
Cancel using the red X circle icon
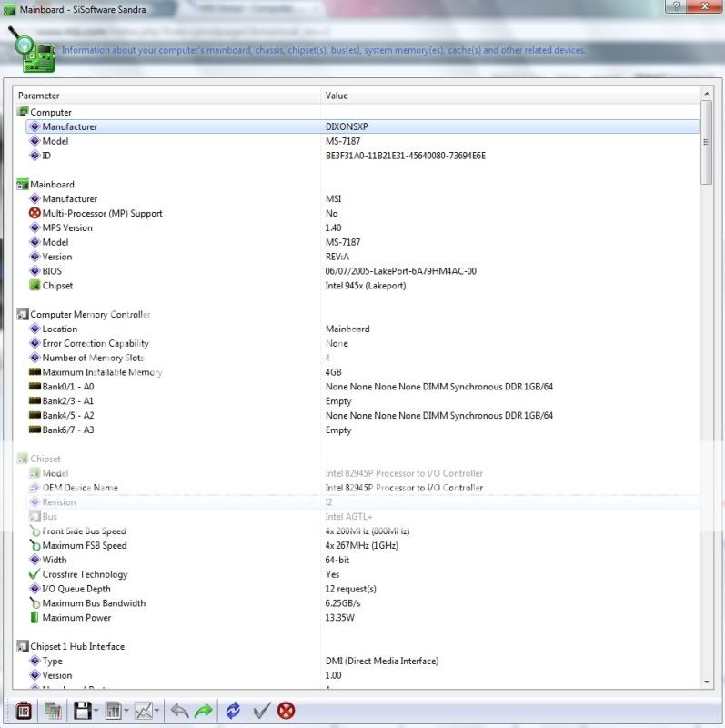tap(287, 711)
